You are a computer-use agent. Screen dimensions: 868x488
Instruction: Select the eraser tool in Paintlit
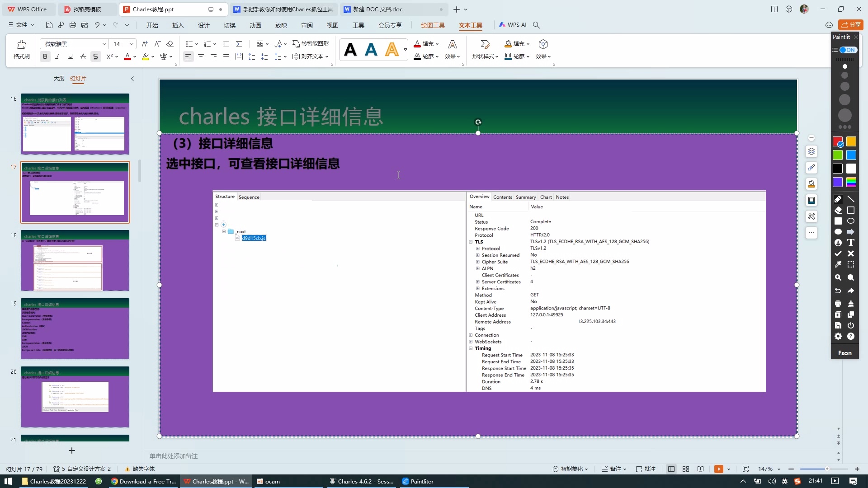[838, 210]
